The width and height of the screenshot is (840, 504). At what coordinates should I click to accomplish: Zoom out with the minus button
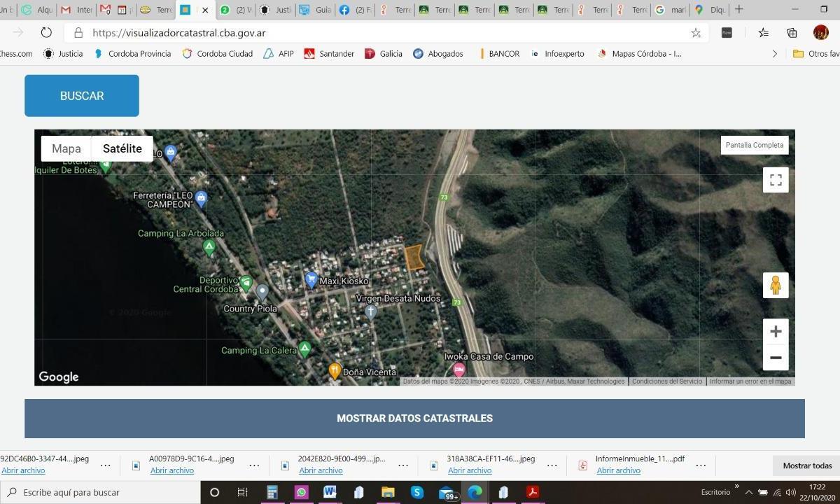[x=776, y=358]
